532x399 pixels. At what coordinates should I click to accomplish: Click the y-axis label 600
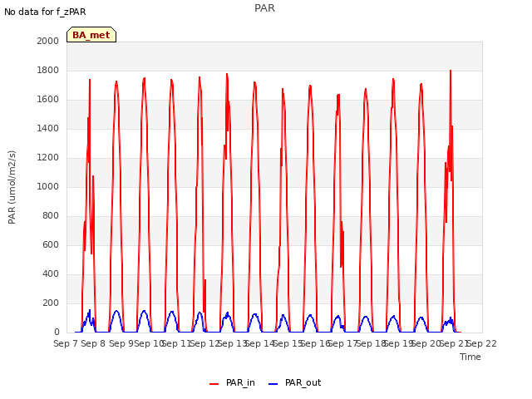pyautogui.click(x=51, y=244)
